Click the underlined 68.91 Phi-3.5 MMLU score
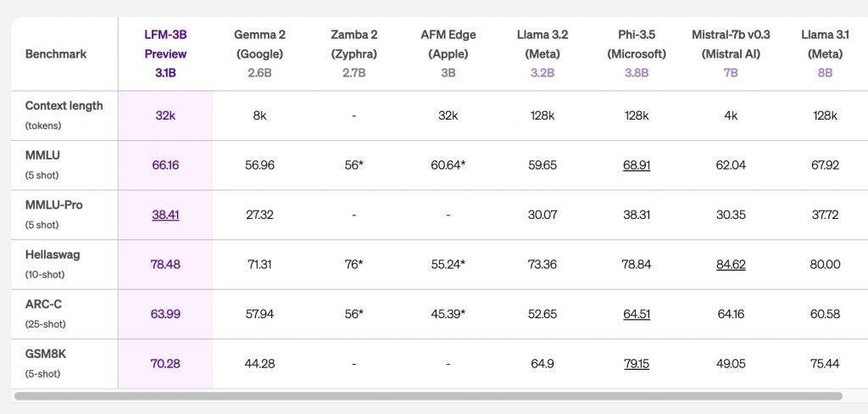 [637, 165]
